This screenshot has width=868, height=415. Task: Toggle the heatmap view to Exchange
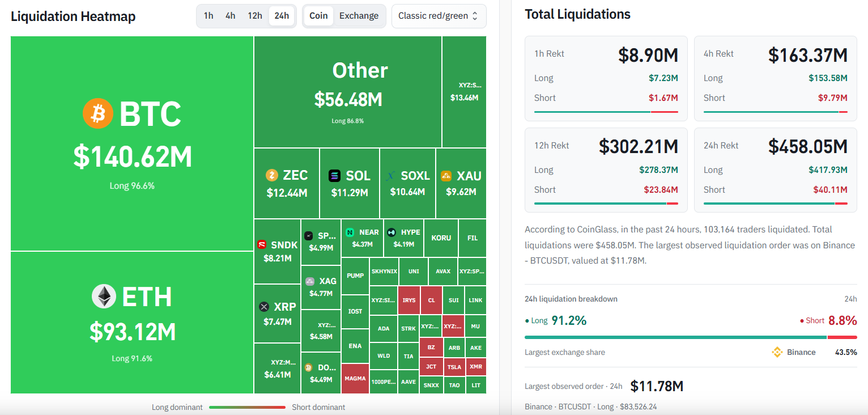(x=359, y=16)
